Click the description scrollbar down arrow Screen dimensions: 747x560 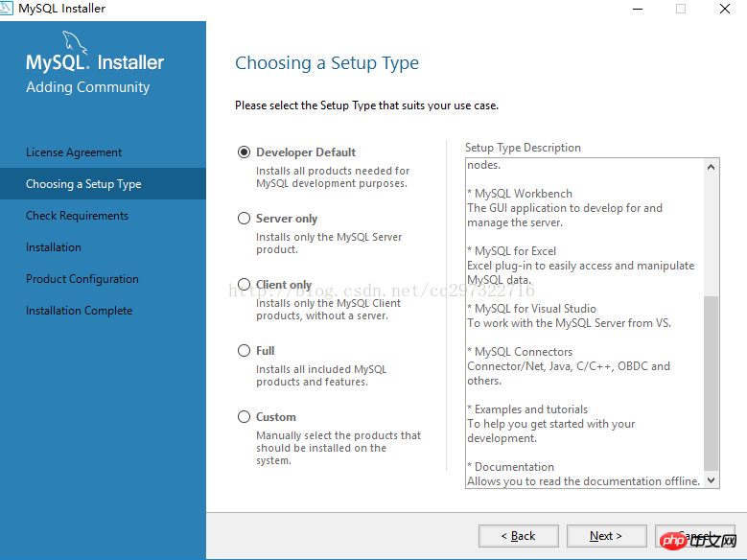(x=711, y=480)
